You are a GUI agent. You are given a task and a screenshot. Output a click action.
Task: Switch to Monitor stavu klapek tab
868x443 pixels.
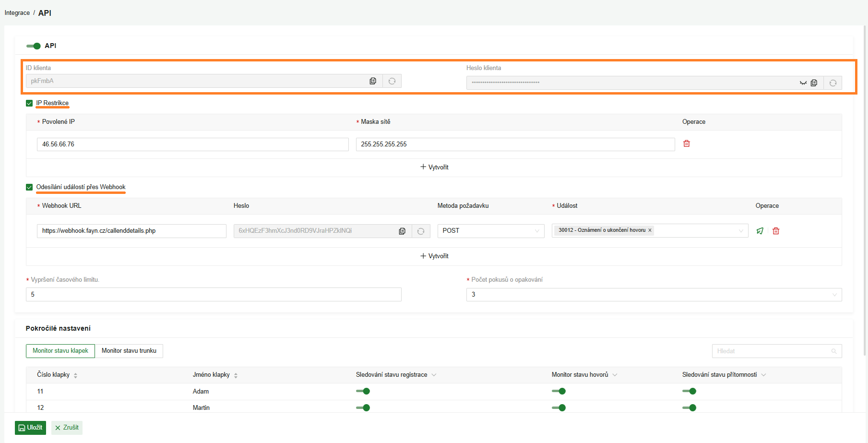[x=60, y=351]
